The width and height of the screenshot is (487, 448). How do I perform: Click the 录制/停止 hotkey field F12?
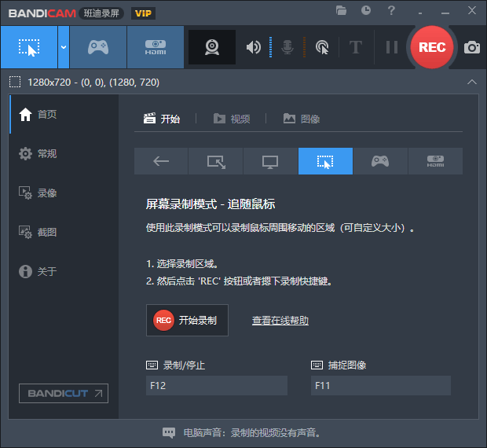point(217,386)
